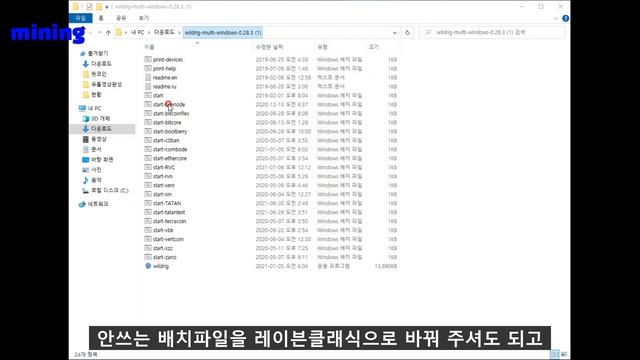Expand the breadcrumb chevron after 다운로드
Screen dimensions: 640x360
pos(179,32)
